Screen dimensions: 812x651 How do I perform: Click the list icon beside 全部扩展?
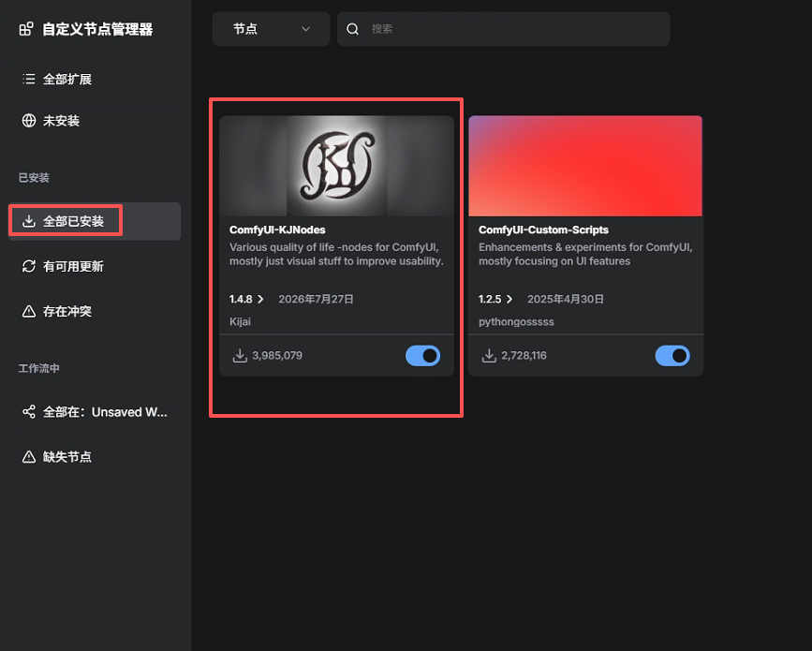tap(29, 79)
